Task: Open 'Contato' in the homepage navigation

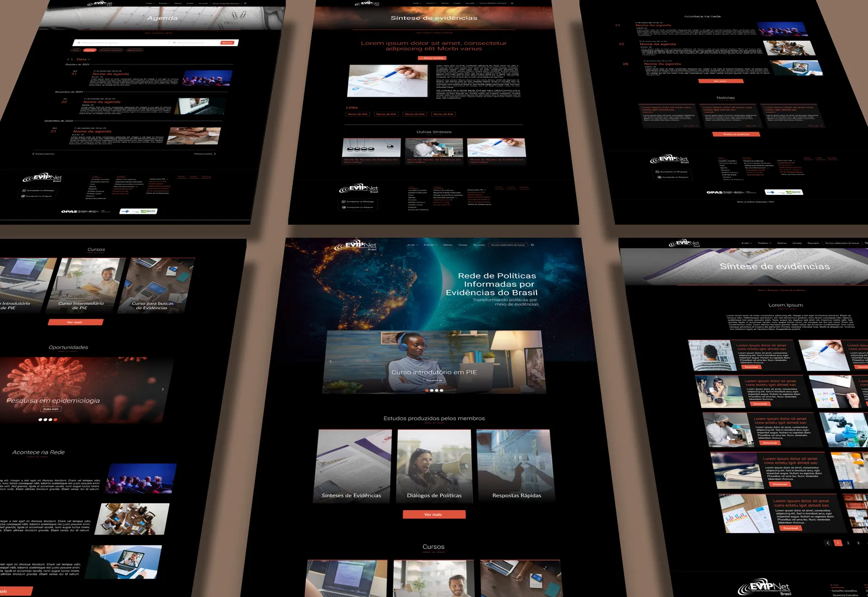Action: (x=463, y=245)
